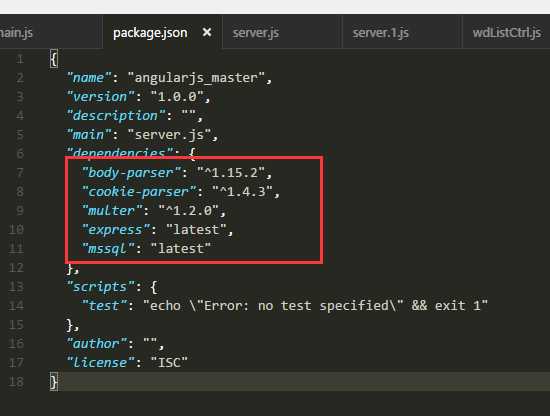This screenshot has width=550, height=416.
Task: Click line number 18 in the gutter
Action: coord(16,382)
